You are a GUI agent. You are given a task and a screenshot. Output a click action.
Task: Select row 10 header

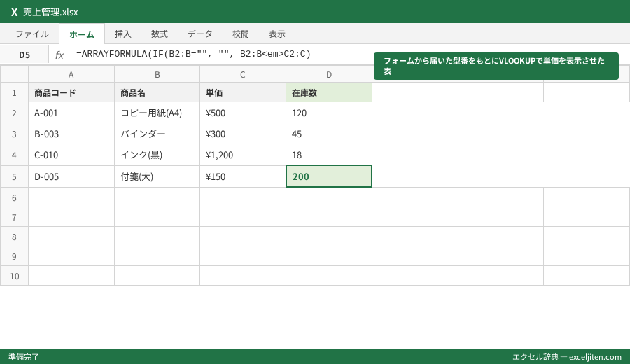click(x=14, y=276)
